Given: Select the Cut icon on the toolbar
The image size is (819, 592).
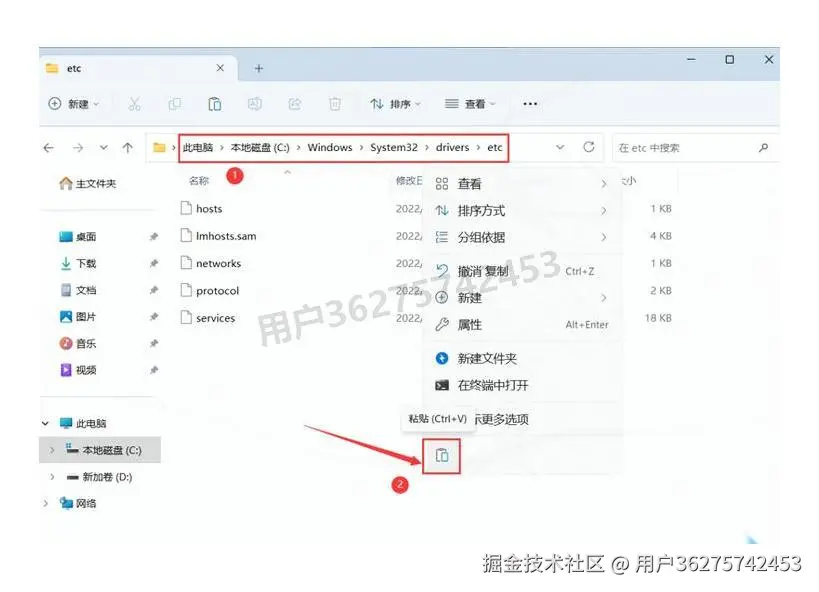Looking at the screenshot, I should coord(135,103).
